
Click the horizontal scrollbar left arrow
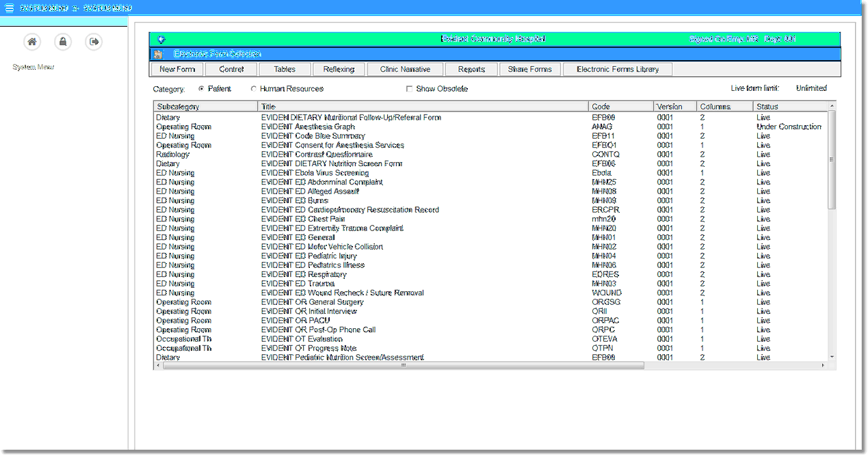coord(157,365)
